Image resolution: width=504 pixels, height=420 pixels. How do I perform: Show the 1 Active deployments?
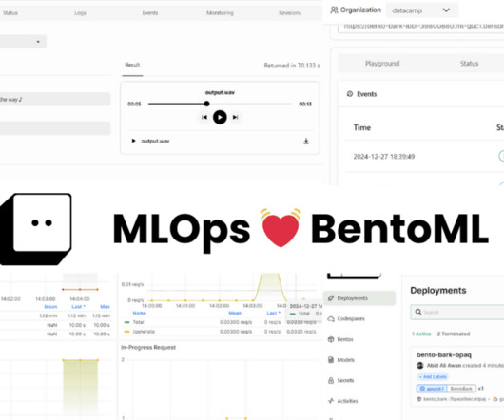tap(421, 334)
